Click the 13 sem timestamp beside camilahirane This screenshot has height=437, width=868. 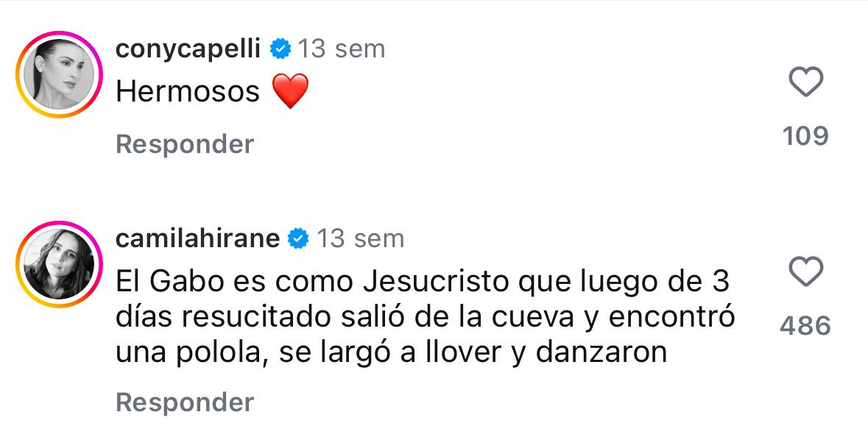(x=361, y=238)
